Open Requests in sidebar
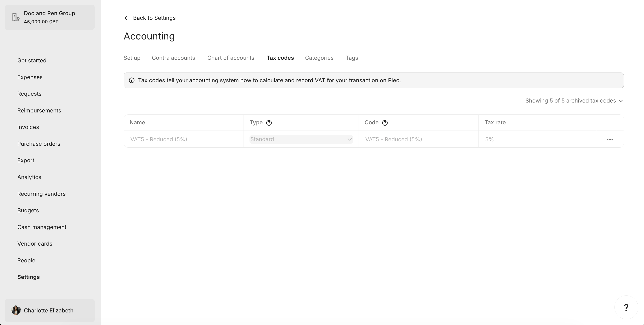Screen dimensions: 644x325 (29, 94)
